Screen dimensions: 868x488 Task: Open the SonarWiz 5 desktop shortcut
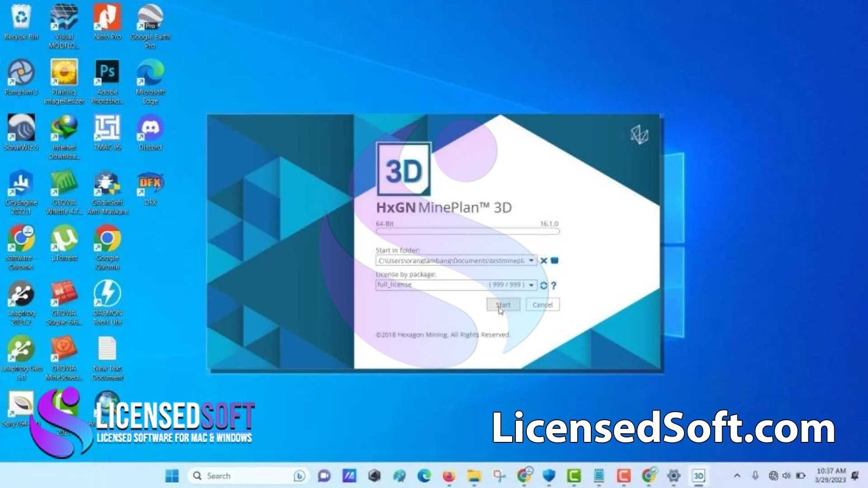(21, 132)
